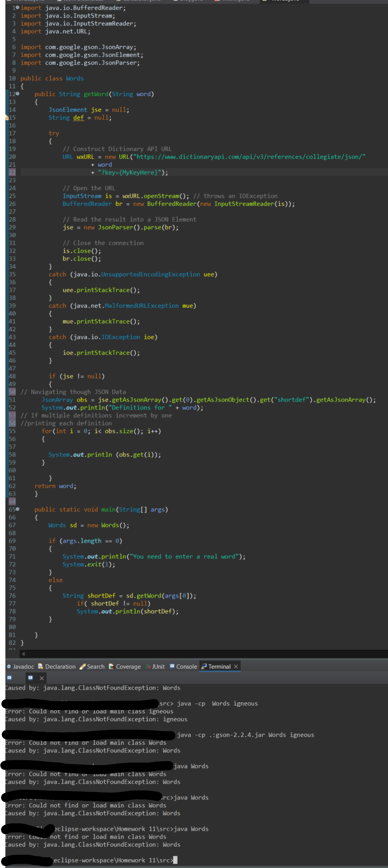Open the Search view tab

point(92,667)
